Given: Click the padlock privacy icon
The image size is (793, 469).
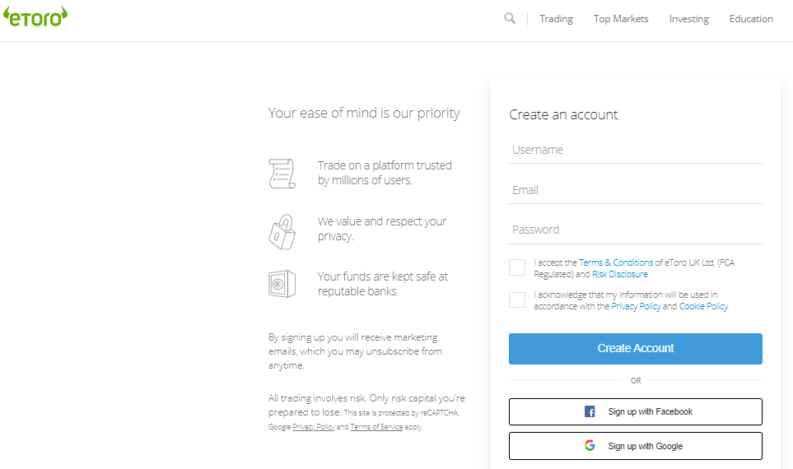Looking at the screenshot, I should pos(282,231).
